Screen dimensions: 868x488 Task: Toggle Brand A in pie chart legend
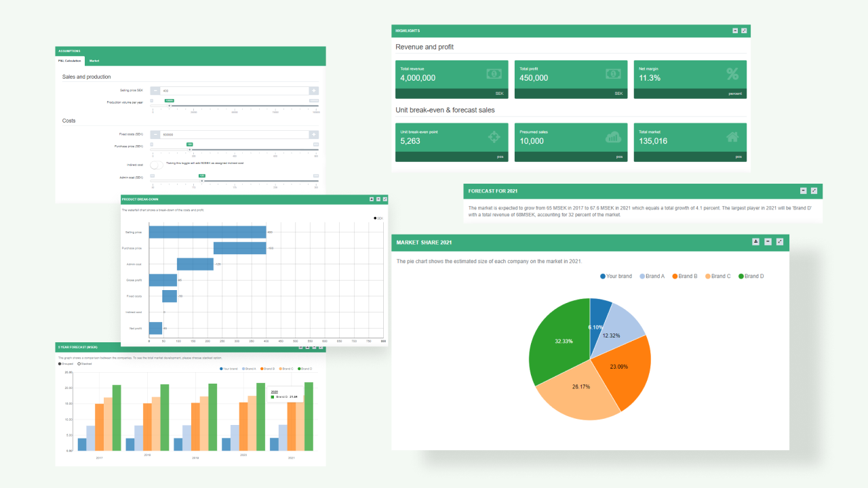click(x=652, y=276)
